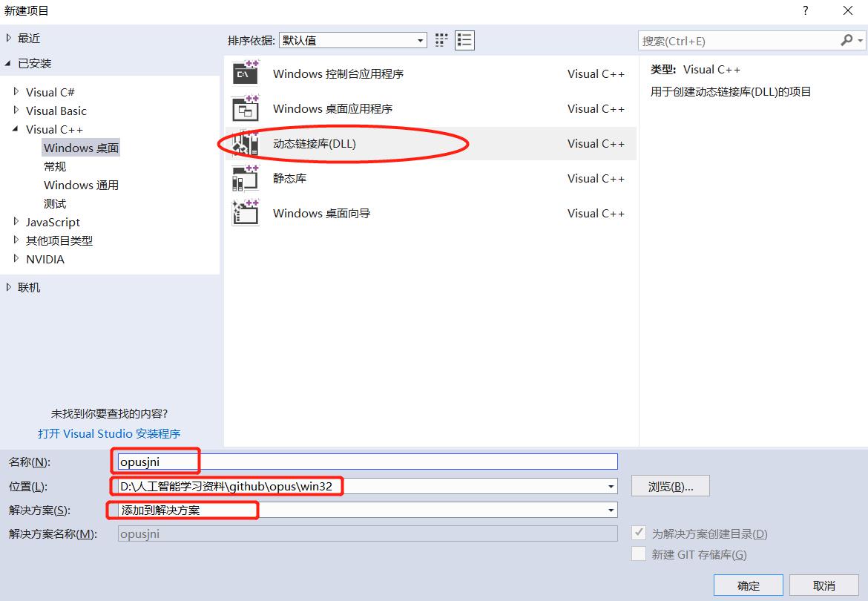
Task: Click the 确定 button
Action: (x=749, y=585)
